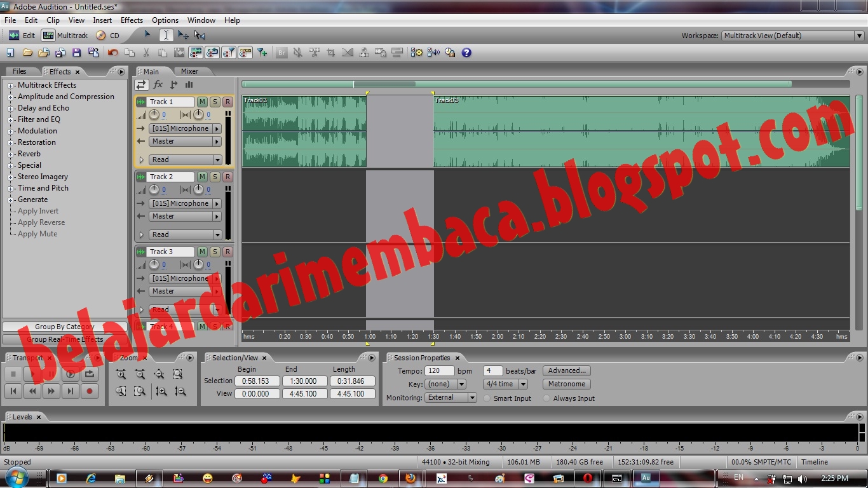
Task: Mute Track 2
Action: 202,177
